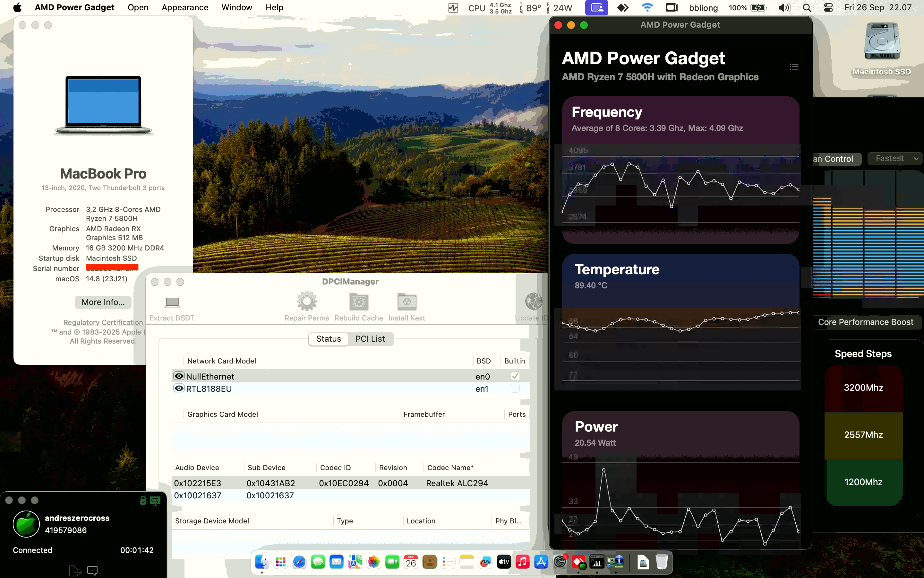This screenshot has height=578, width=924.
Task: Click Extract DSDT icon in DPCIManager
Action: coord(172,302)
